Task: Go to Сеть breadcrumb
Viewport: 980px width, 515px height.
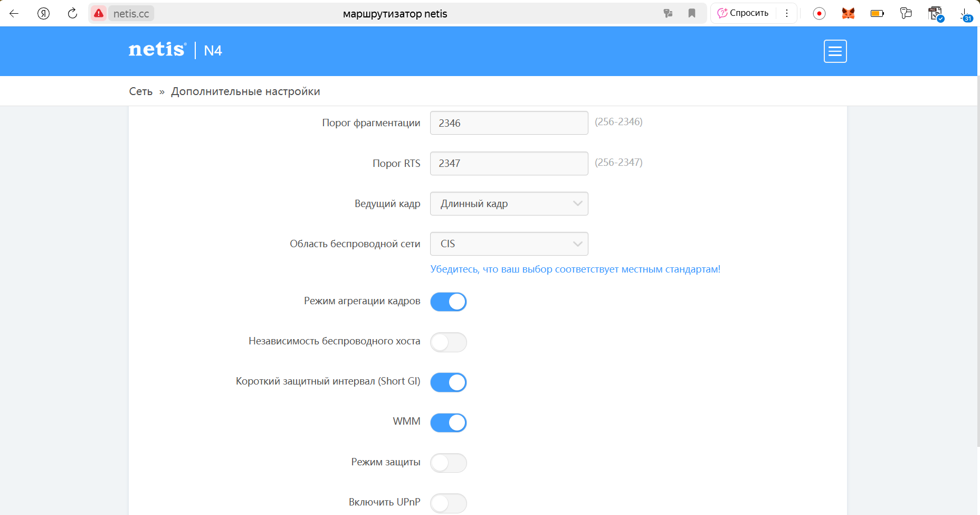Action: tap(141, 91)
